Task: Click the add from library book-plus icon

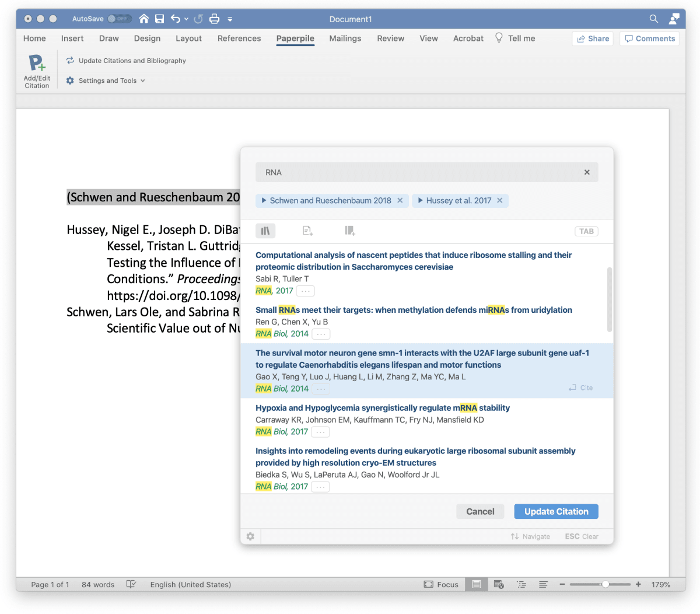Action: (350, 231)
